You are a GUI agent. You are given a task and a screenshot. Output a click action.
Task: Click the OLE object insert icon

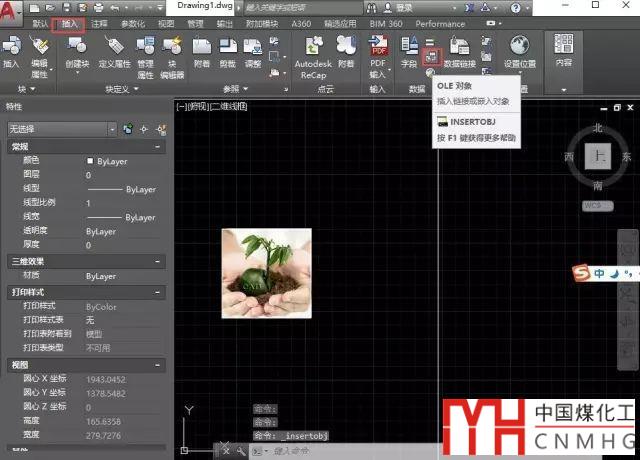pyautogui.click(x=432, y=58)
